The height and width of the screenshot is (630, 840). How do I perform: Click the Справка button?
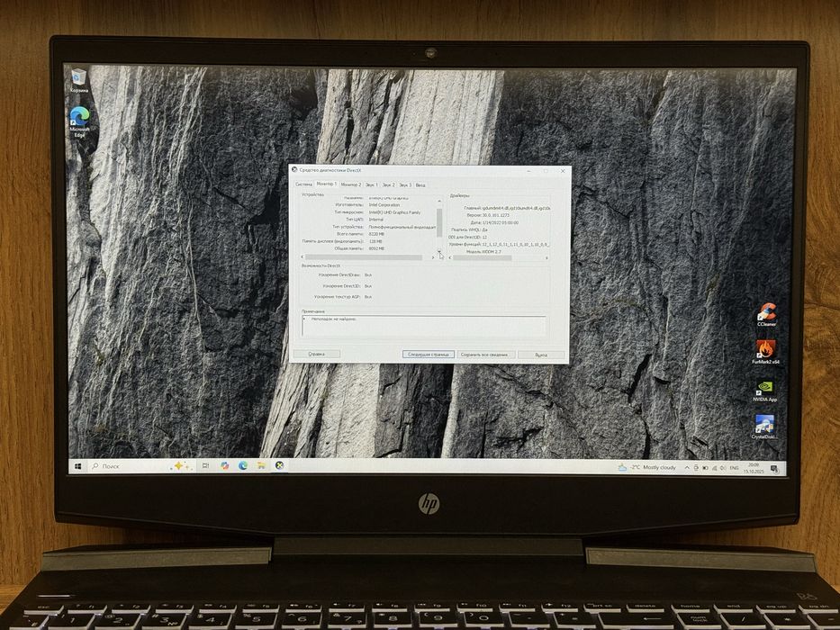[317, 354]
